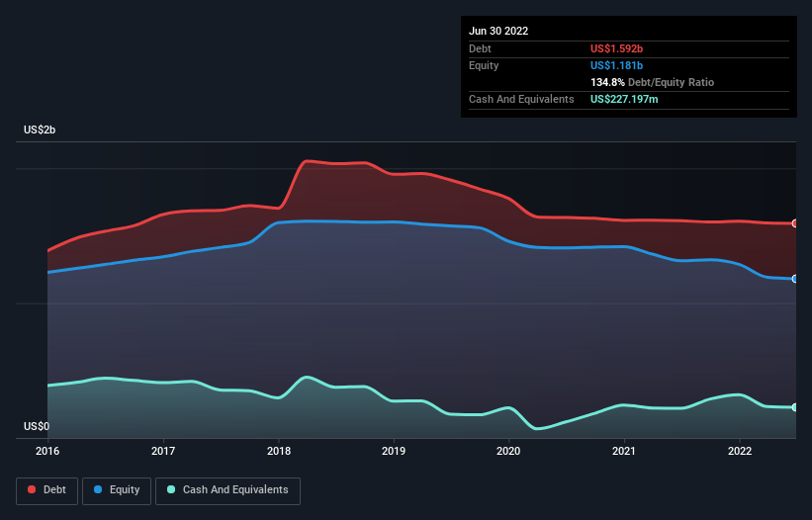The height and width of the screenshot is (520, 812).
Task: Click the 134.8% Debt/Equity Ratio text
Action: 652,82
